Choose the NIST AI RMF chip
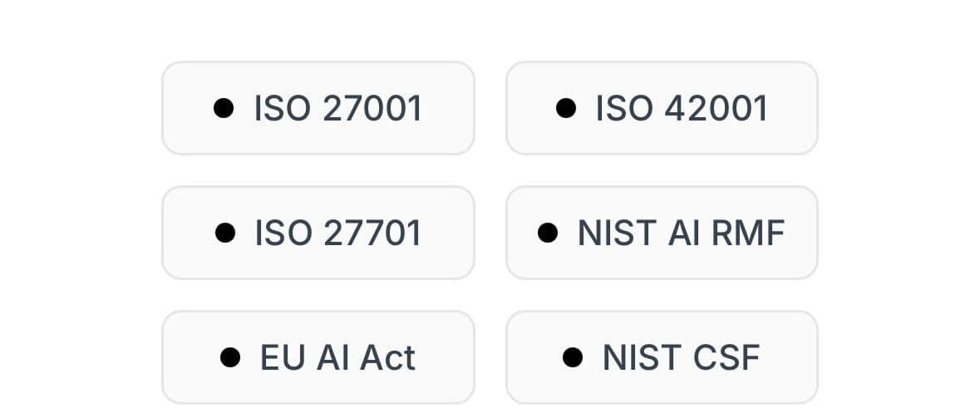Image resolution: width=980 pixels, height=418 pixels. click(x=662, y=233)
